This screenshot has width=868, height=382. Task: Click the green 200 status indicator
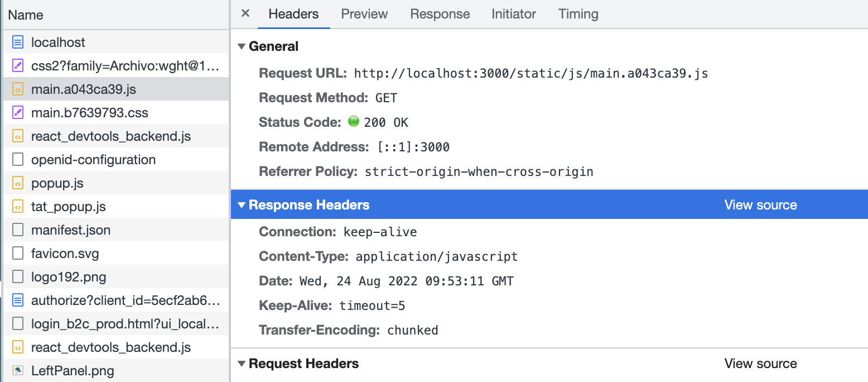tap(354, 122)
